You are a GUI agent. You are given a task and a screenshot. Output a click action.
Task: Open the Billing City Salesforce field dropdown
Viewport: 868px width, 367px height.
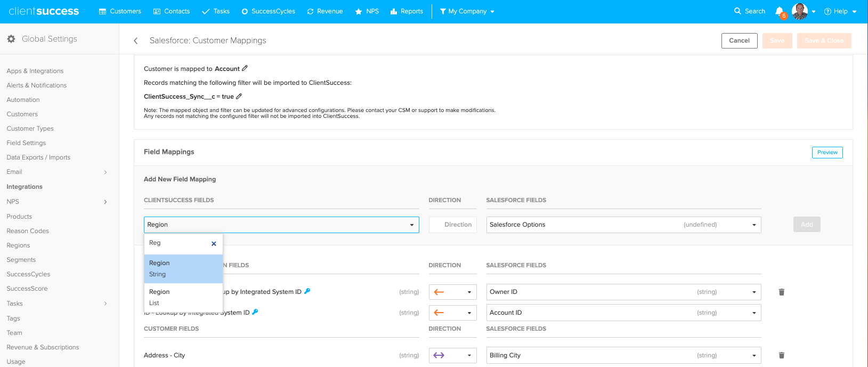pyautogui.click(x=623, y=355)
